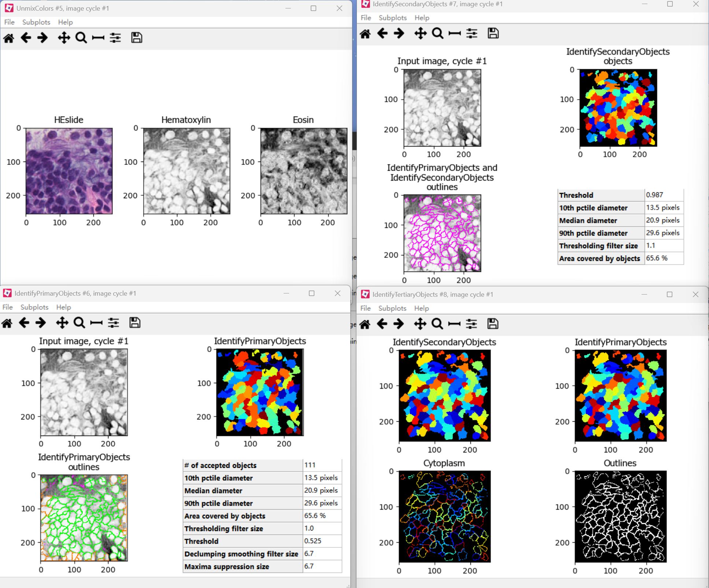Click Home icon in IdentifyPrimaryObjects toolbar
Image resolution: width=709 pixels, height=588 pixels.
click(7, 323)
